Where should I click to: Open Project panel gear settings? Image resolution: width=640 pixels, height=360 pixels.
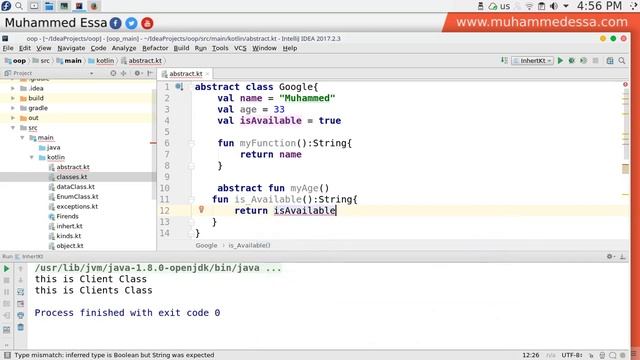[138, 73]
